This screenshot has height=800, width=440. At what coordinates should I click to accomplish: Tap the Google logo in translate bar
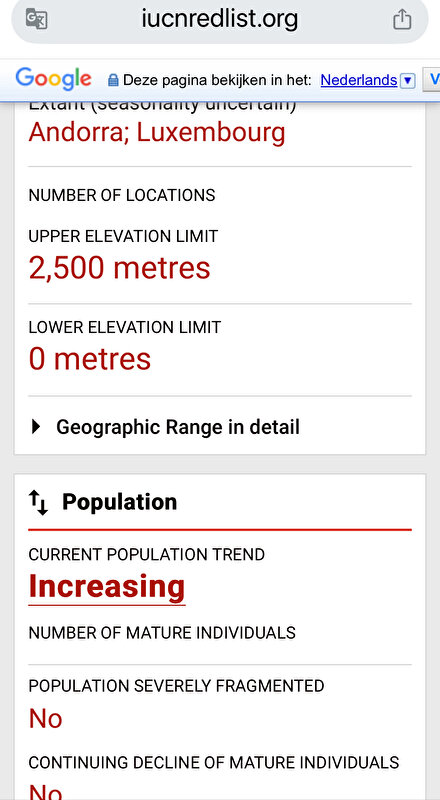[54, 80]
